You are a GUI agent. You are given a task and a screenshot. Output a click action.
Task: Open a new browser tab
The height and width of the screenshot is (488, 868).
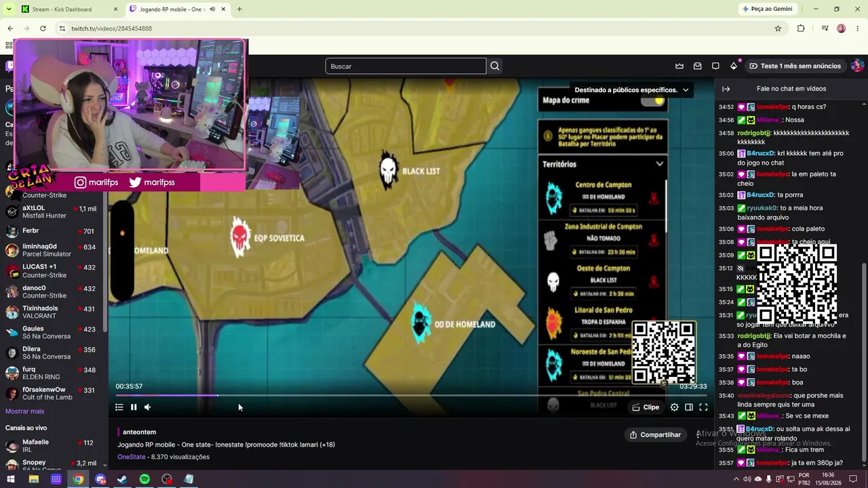pos(239,9)
